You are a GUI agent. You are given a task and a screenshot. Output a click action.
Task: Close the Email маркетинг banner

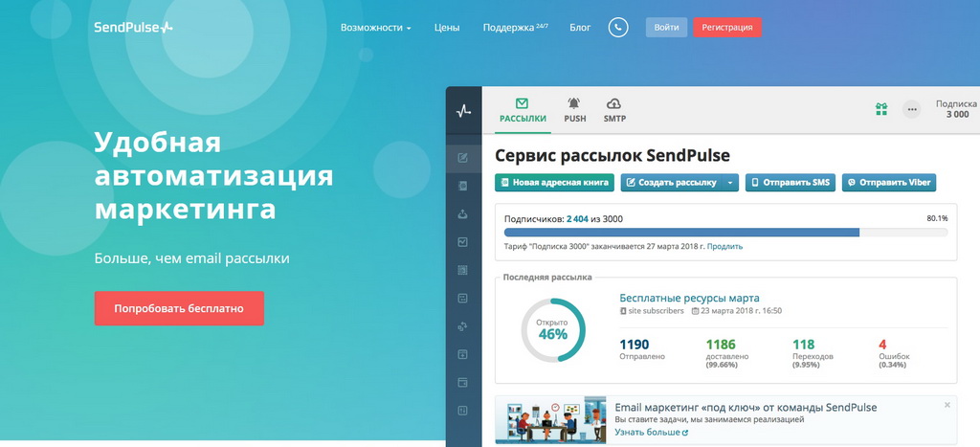point(947,405)
